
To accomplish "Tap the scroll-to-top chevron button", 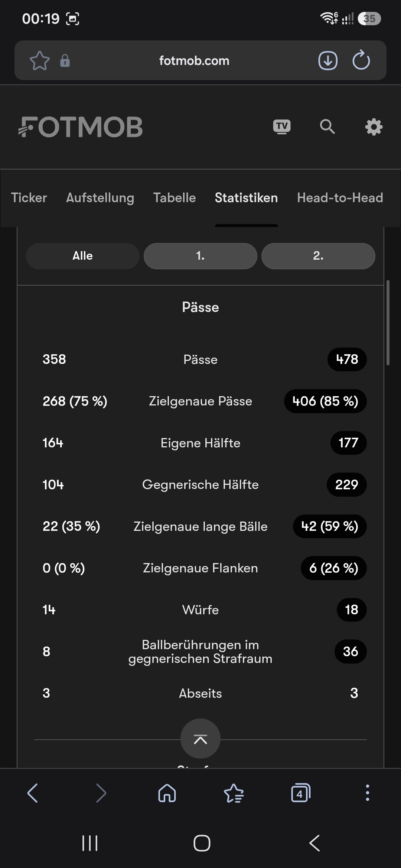I will 200,739.
